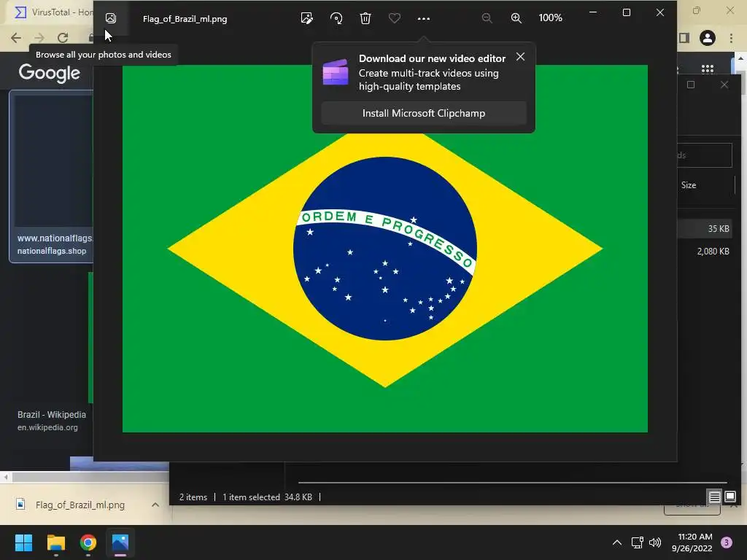This screenshot has height=560, width=747.
Task: Install Microsoft Clipchamp
Action: pos(424,113)
